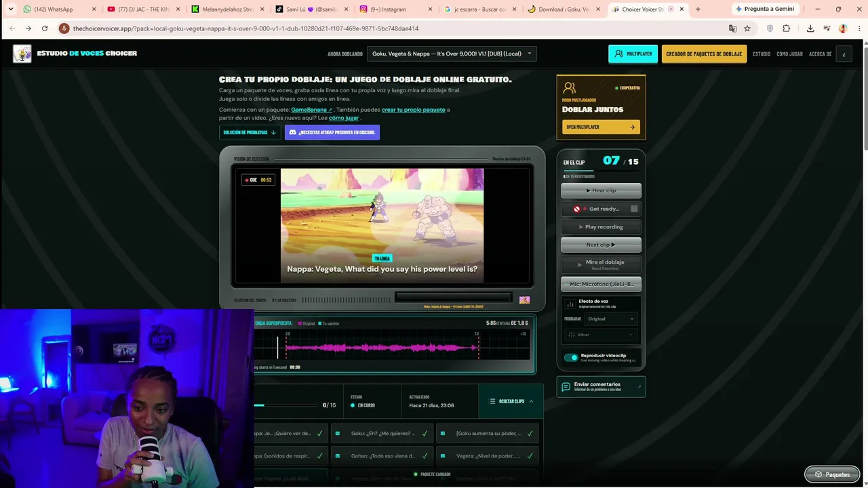Switch to the Instagram tab
This screenshot has height=488, width=868.
click(395, 9)
